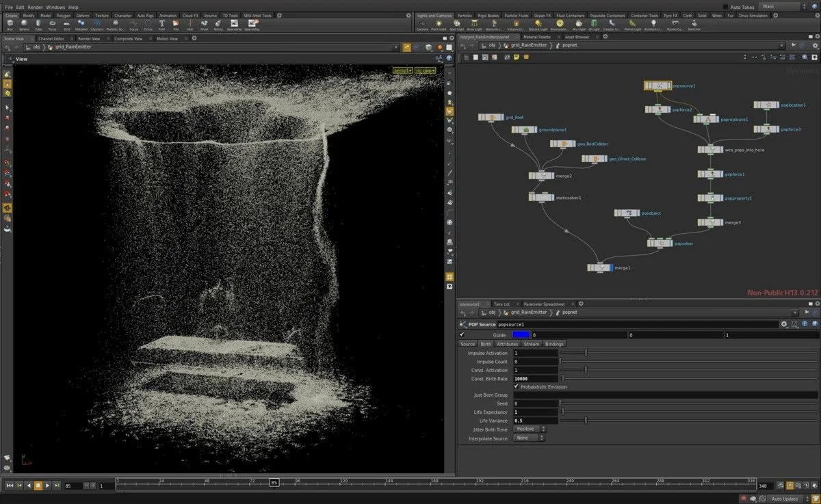Open the Windows menu
The width and height of the screenshot is (821, 504).
pyautogui.click(x=55, y=7)
